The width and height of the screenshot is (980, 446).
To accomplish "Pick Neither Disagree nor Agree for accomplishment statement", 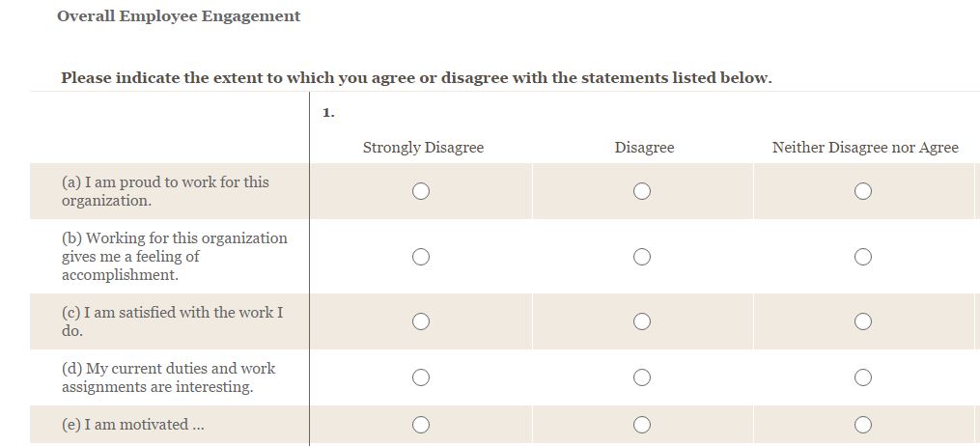I will pos(863,257).
